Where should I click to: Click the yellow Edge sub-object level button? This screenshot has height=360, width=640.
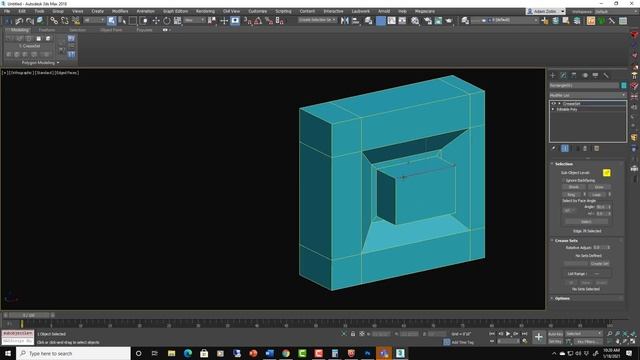click(607, 173)
